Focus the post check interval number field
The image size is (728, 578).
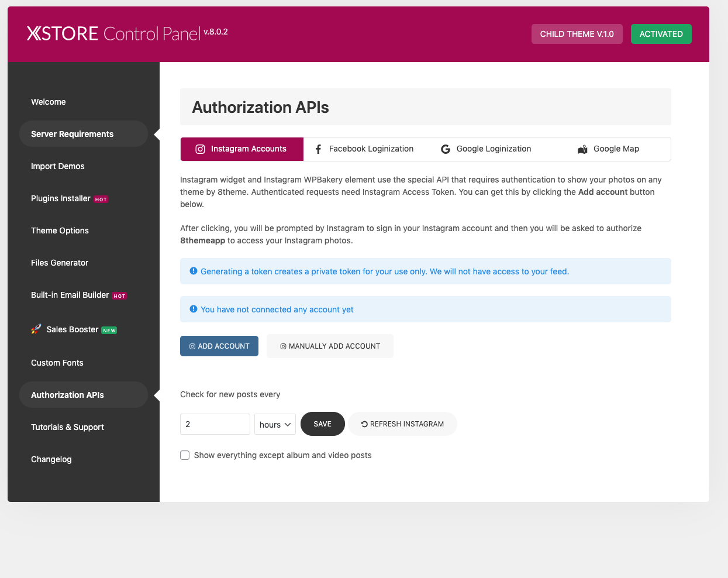(215, 424)
